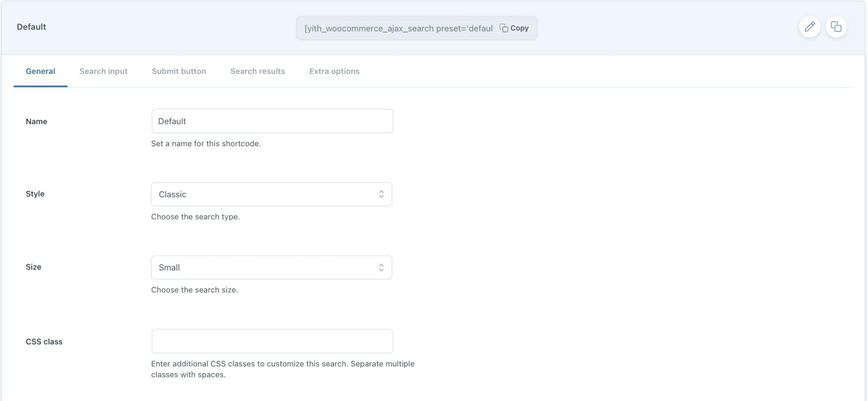Click 'Choose the search type.' description
Image resolution: width=868 pixels, height=401 pixels.
[x=195, y=217]
